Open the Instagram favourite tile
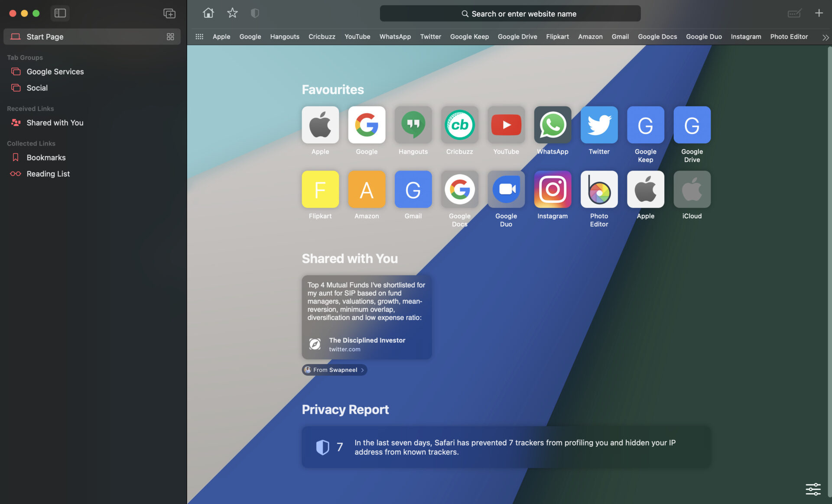The height and width of the screenshot is (504, 832). pyautogui.click(x=552, y=189)
